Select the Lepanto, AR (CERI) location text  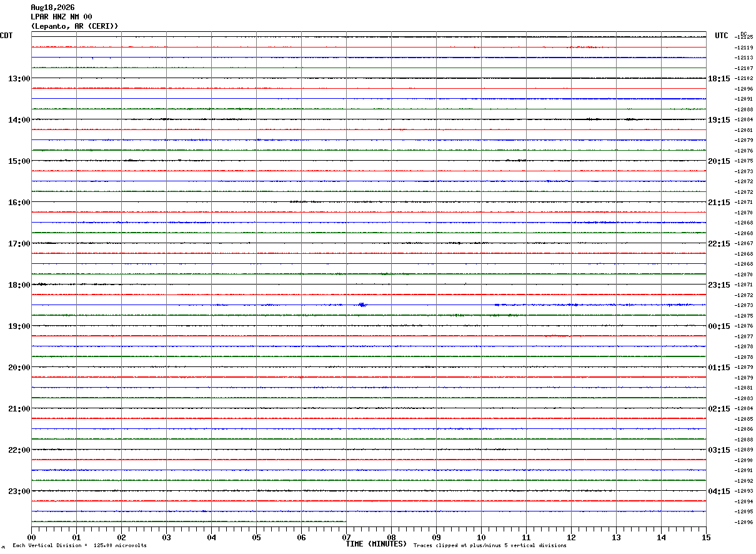tap(74, 26)
